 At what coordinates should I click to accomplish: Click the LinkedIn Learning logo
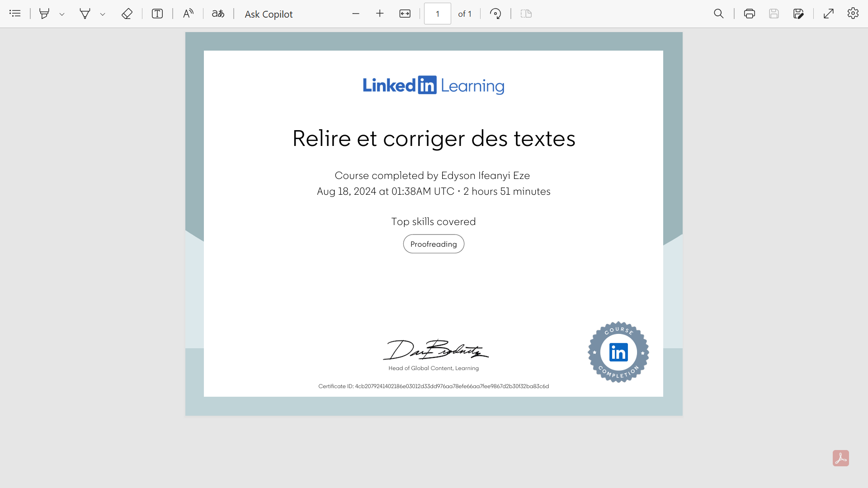point(434,85)
